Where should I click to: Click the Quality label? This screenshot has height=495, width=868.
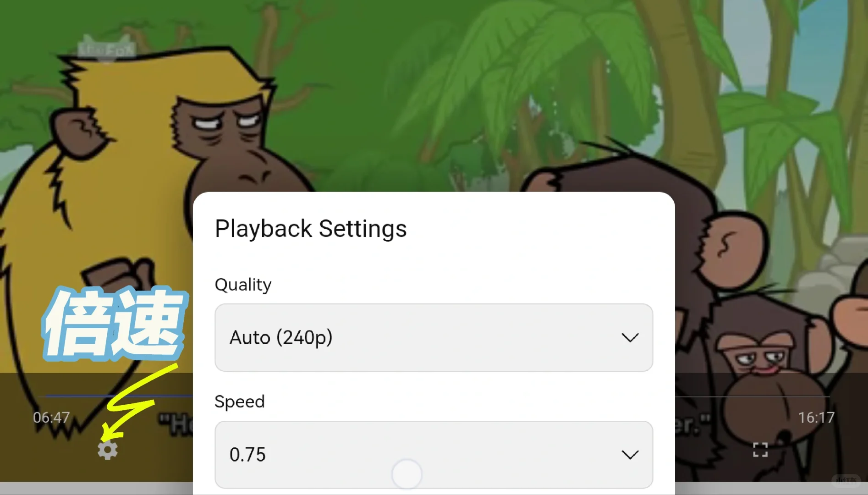click(x=243, y=285)
